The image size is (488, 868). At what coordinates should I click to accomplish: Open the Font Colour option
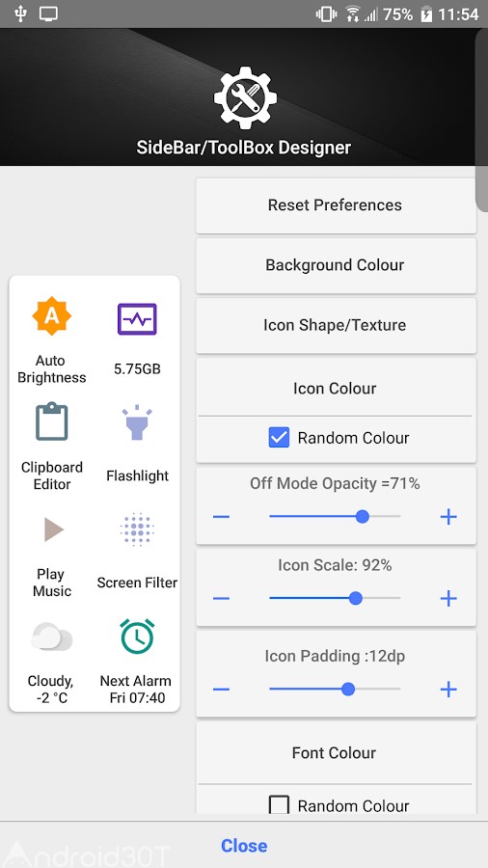pos(335,753)
